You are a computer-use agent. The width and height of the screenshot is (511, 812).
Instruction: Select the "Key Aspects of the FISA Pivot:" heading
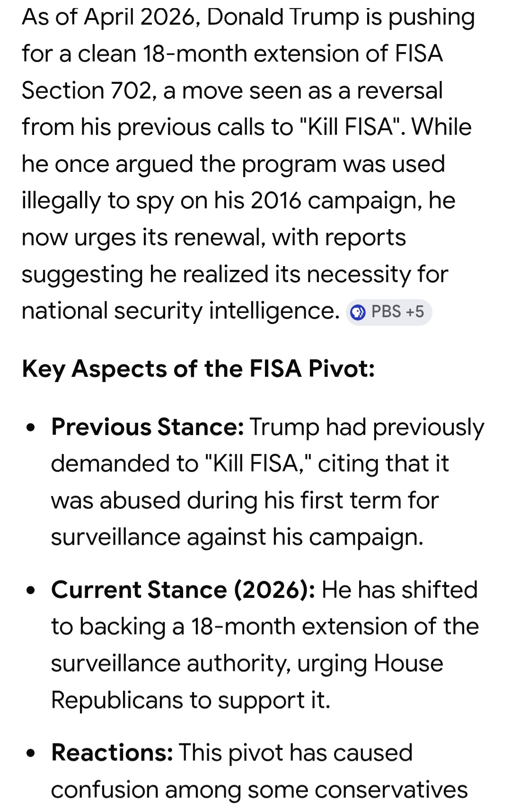click(x=198, y=369)
